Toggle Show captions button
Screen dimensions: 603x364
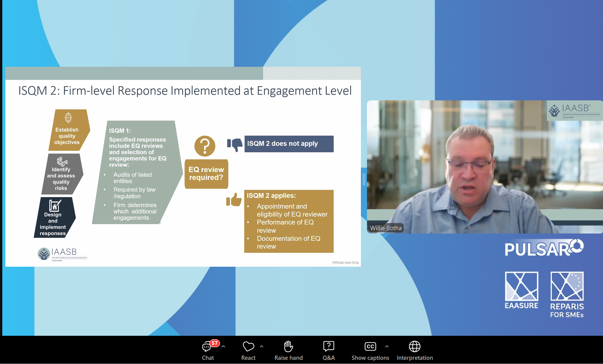[x=370, y=350]
